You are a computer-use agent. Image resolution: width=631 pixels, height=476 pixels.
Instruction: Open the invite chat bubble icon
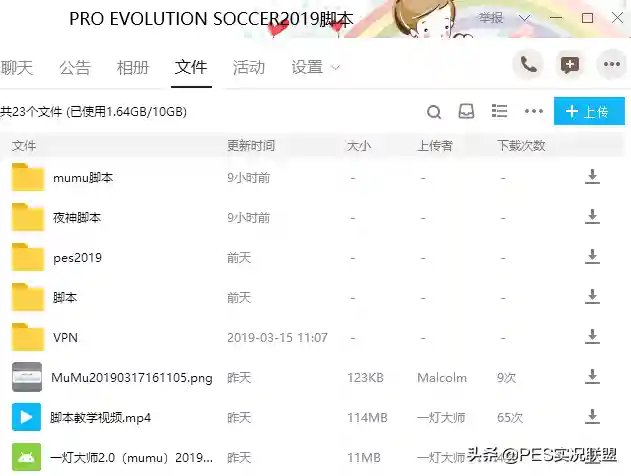tap(570, 64)
